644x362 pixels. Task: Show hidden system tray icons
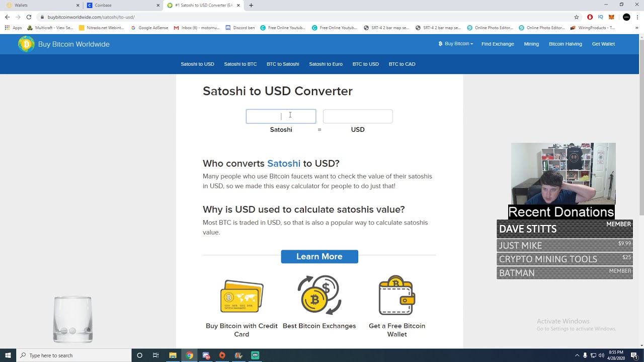click(577, 355)
